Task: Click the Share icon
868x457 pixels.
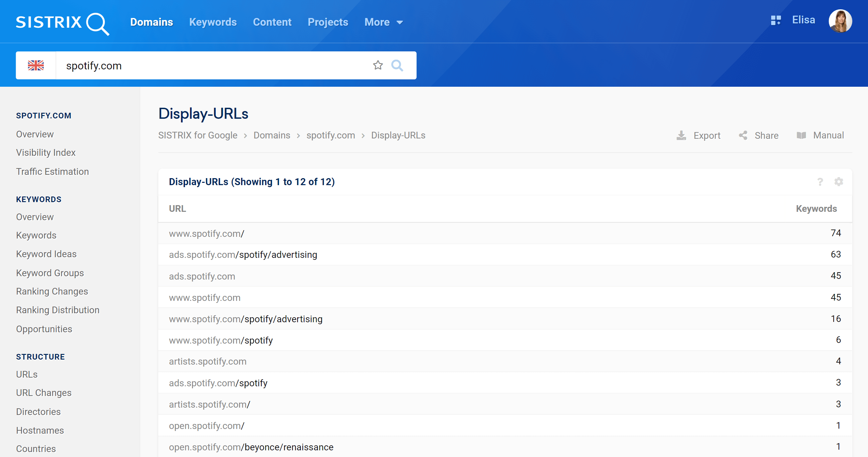Action: pyautogui.click(x=743, y=135)
